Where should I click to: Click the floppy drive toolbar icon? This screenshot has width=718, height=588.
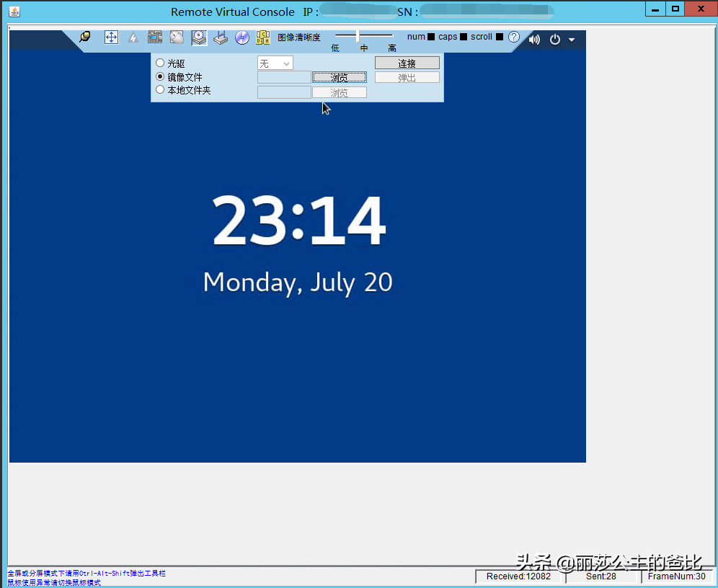click(x=221, y=37)
